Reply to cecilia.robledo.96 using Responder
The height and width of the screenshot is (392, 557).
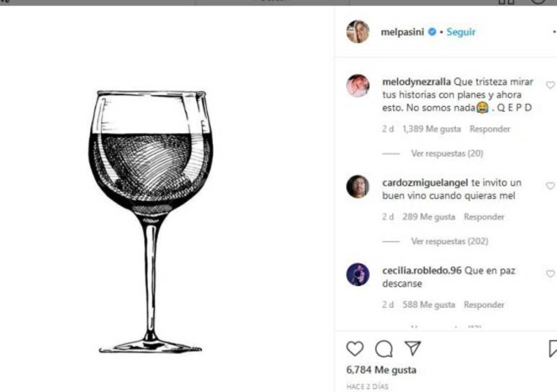pos(484,305)
